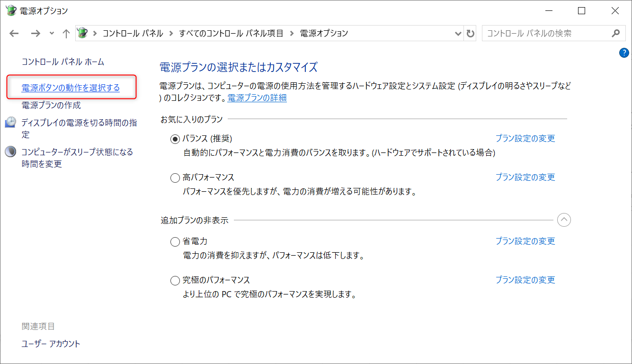Click the page heading 電源プランの選択またはカスタマイズ
This screenshot has height=364, width=632.
click(x=239, y=67)
